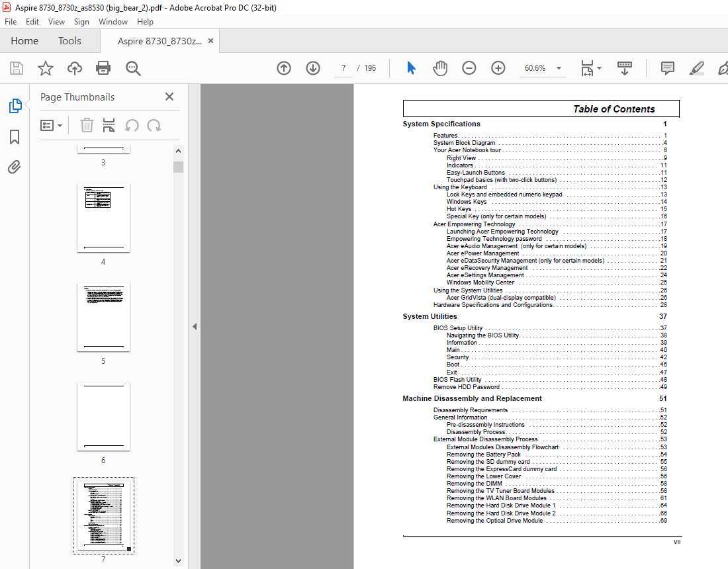Open the Find text magnifier icon
728x569 pixels.
click(x=133, y=68)
